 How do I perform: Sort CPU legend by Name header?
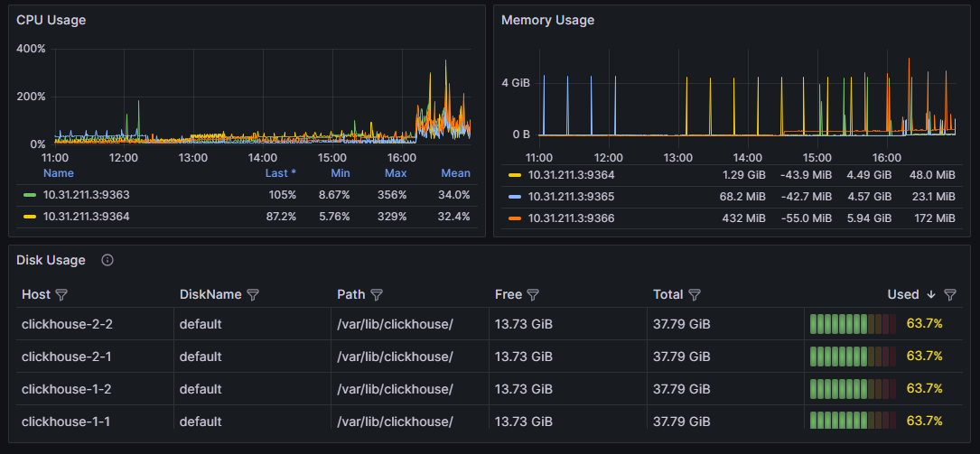pos(59,173)
